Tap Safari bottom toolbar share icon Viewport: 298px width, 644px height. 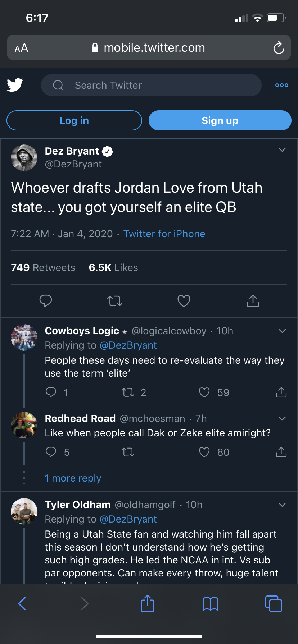click(x=148, y=604)
